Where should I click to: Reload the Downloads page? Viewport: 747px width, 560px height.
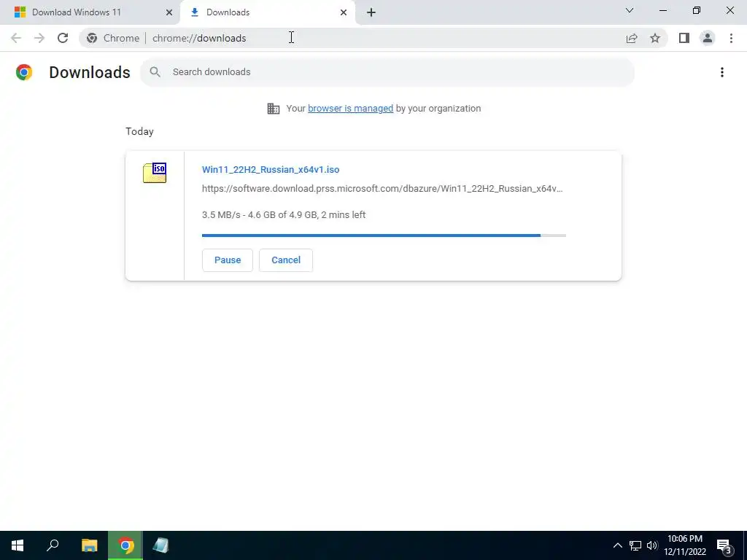click(63, 38)
